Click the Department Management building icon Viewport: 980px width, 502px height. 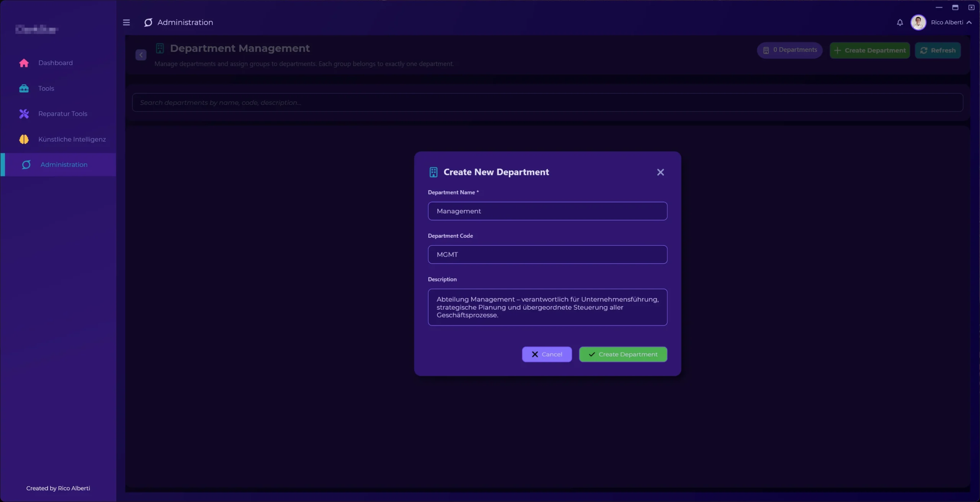pyautogui.click(x=160, y=48)
